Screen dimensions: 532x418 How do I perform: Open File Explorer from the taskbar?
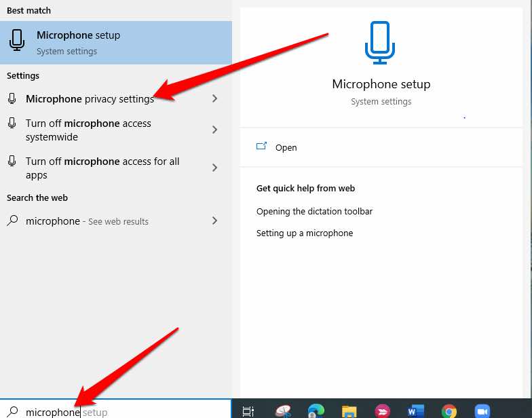tap(349, 411)
